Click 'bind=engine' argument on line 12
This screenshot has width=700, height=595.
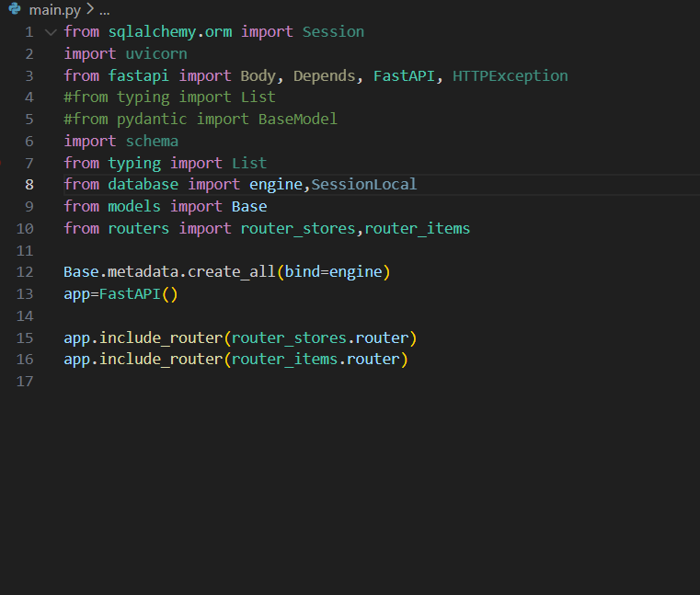[333, 272]
